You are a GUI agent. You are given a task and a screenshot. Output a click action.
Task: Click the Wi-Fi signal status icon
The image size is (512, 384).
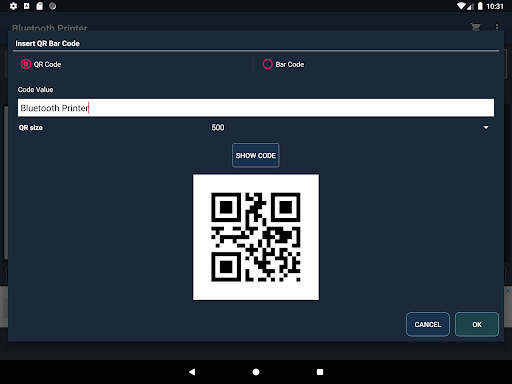click(x=461, y=6)
